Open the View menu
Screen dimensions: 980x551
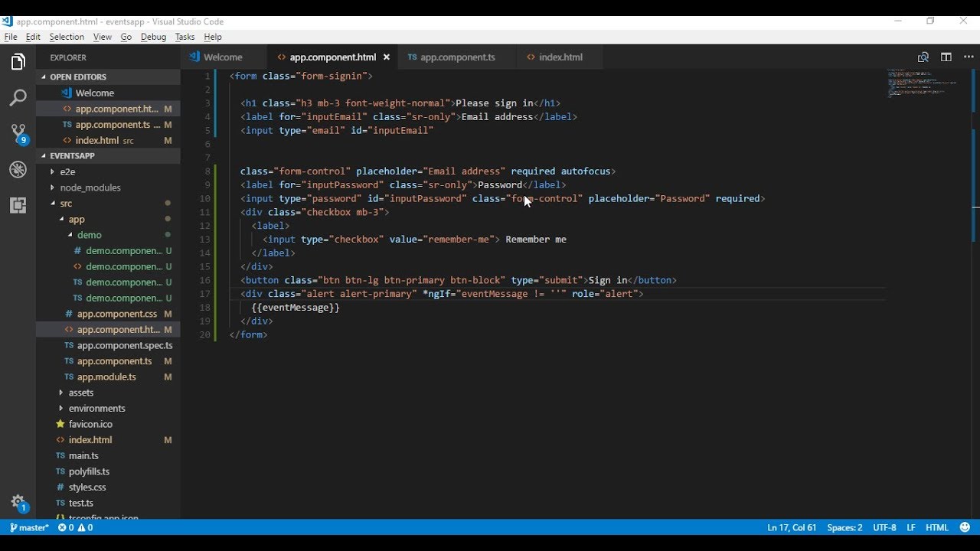click(x=103, y=37)
